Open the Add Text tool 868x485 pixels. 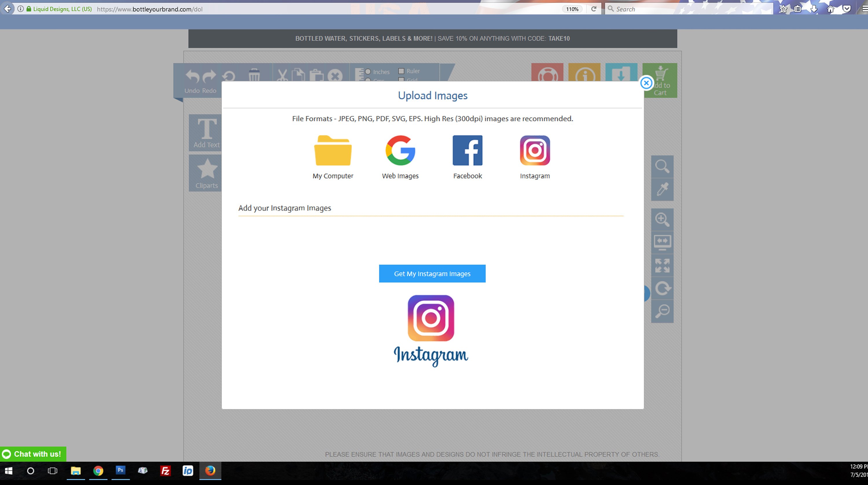(x=205, y=133)
